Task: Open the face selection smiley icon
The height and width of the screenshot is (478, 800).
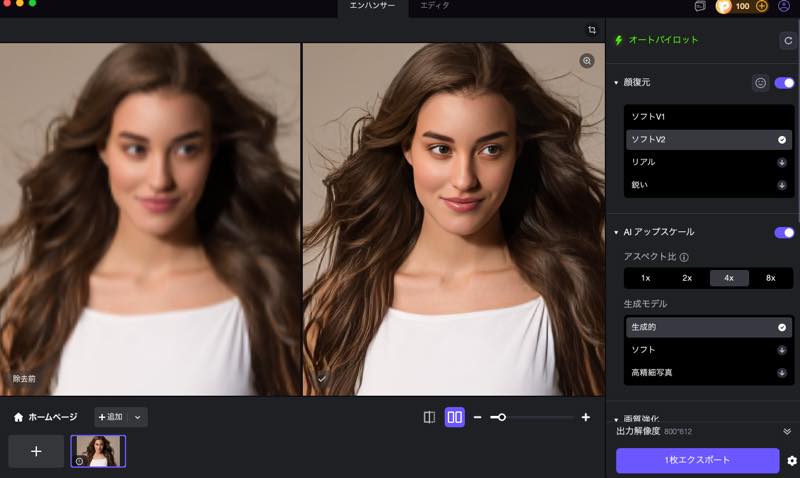Action: [x=760, y=83]
